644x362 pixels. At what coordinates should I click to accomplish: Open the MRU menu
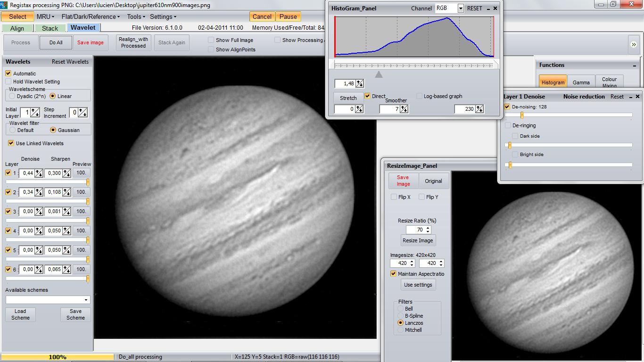(46, 16)
